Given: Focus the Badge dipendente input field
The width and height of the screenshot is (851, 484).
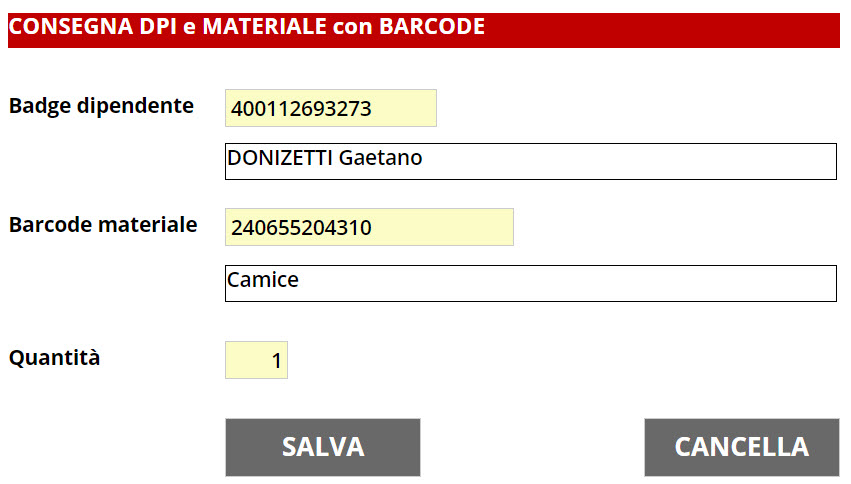Looking at the screenshot, I should [x=330, y=108].
